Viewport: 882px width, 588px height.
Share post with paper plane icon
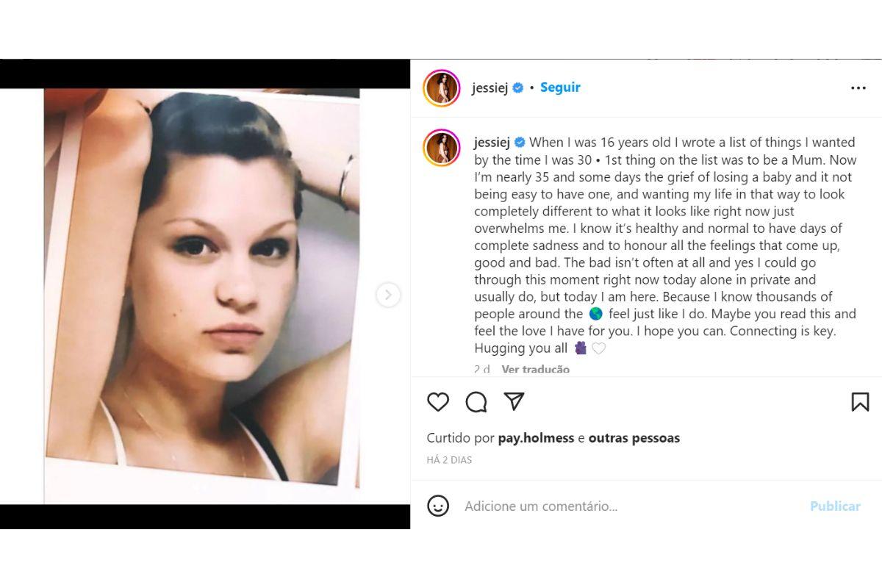pyautogui.click(x=514, y=401)
